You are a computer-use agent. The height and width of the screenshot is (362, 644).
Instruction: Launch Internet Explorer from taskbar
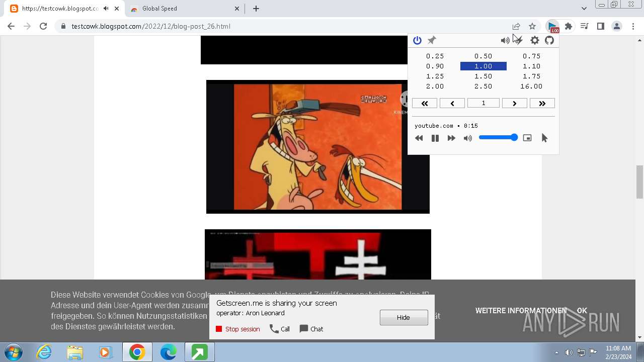(x=44, y=352)
